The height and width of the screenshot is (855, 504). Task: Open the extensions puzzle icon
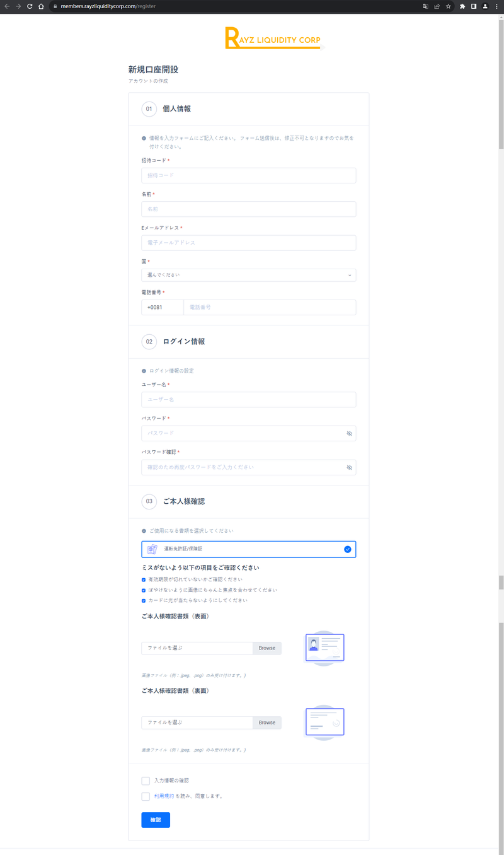coord(462,6)
